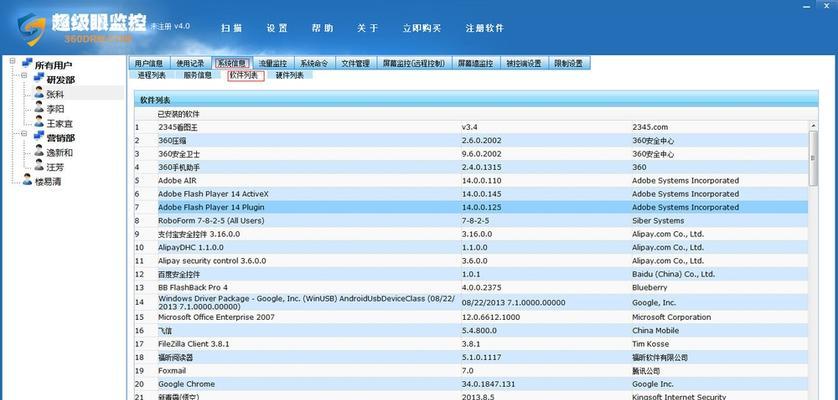This screenshot has width=838, height=400.
Task: Open the 帮助 menu
Action: [x=322, y=28]
